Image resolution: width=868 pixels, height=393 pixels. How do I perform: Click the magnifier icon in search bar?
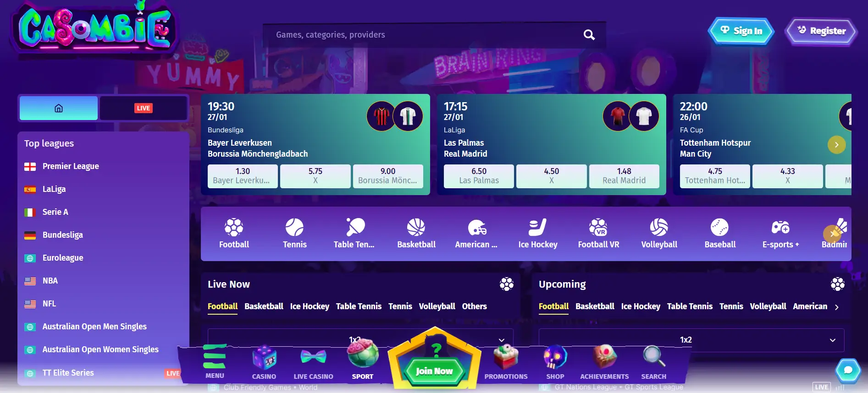click(x=589, y=35)
